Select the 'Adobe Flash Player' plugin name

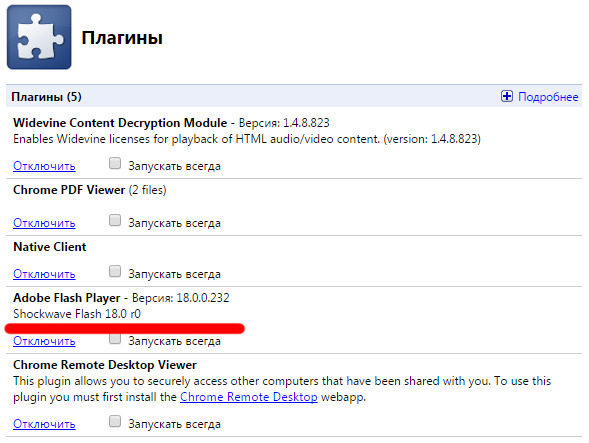tap(66, 298)
